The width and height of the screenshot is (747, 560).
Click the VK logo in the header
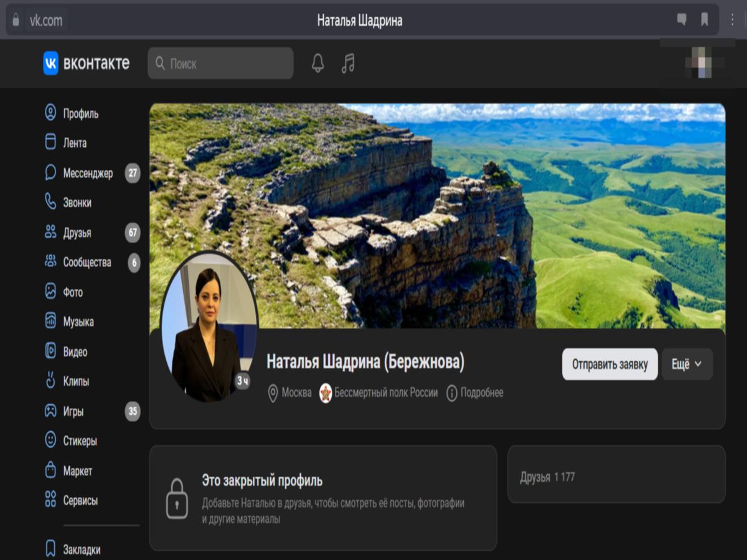point(50,63)
